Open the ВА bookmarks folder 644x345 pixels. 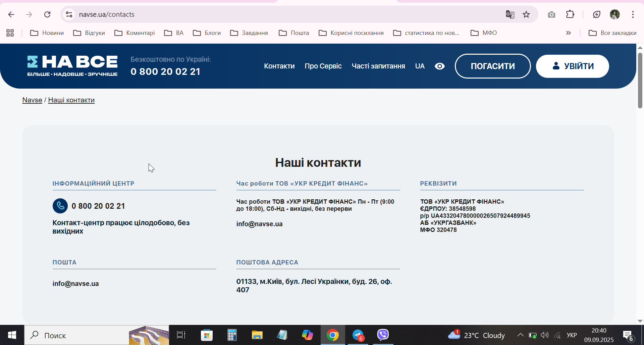pos(174,33)
